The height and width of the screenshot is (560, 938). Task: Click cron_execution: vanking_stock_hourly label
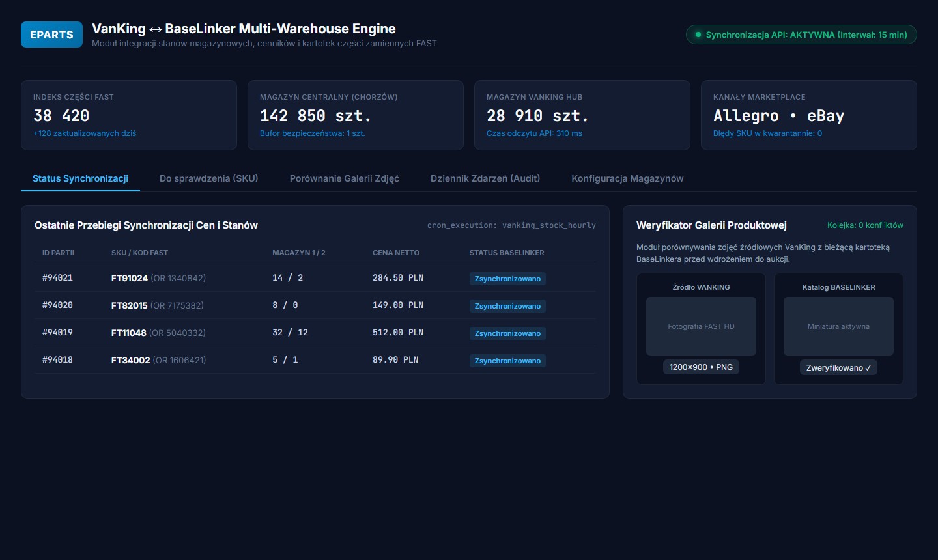[x=511, y=225]
